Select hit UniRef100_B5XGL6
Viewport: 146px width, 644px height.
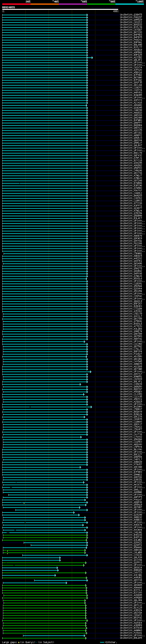131,278
